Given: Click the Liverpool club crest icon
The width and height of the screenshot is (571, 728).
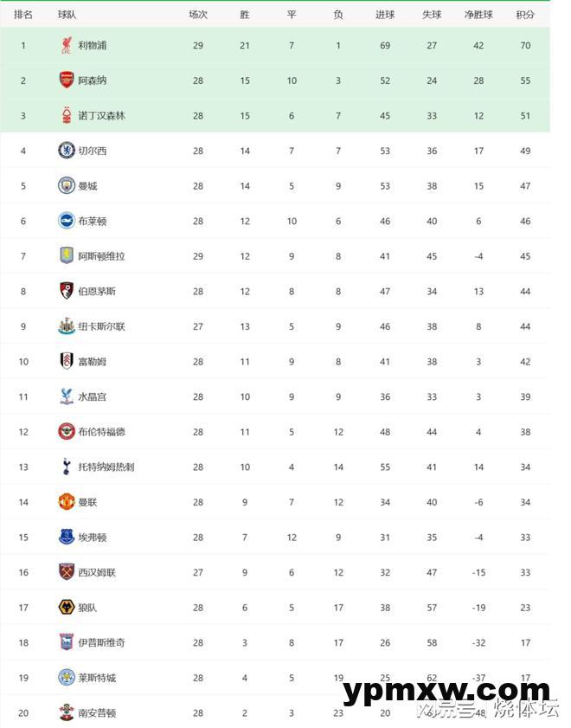Looking at the screenshot, I should tap(67, 45).
